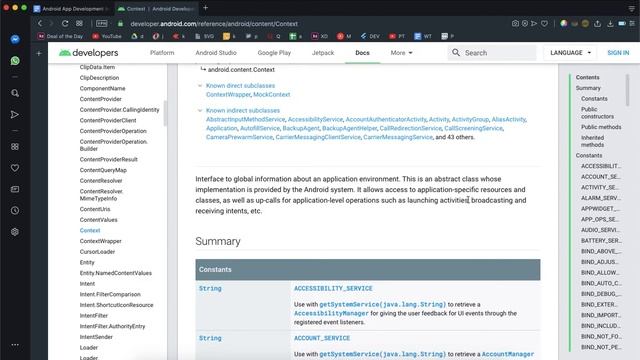Open settings gear in sidebar
This screenshot has width=640, height=360.
(15, 232)
